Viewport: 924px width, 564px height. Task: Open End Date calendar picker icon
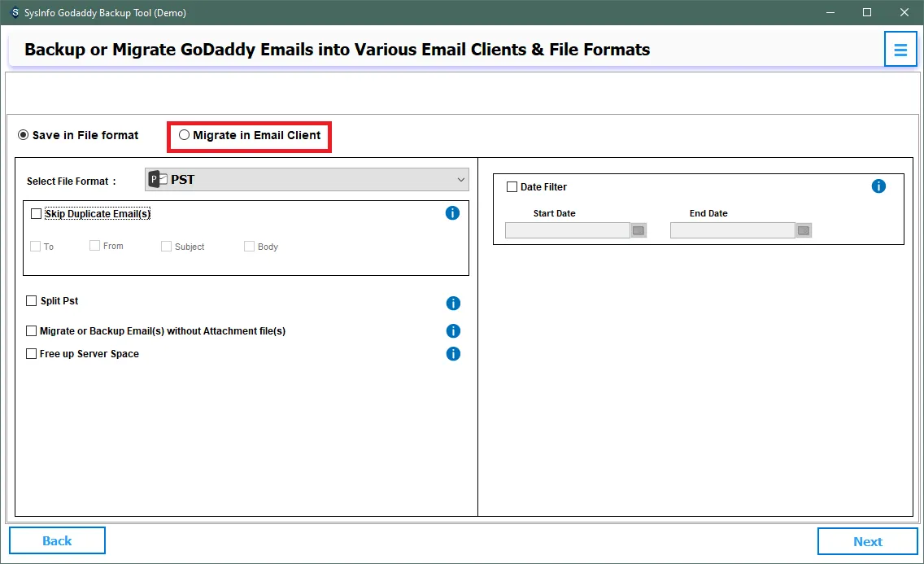pyautogui.click(x=804, y=231)
